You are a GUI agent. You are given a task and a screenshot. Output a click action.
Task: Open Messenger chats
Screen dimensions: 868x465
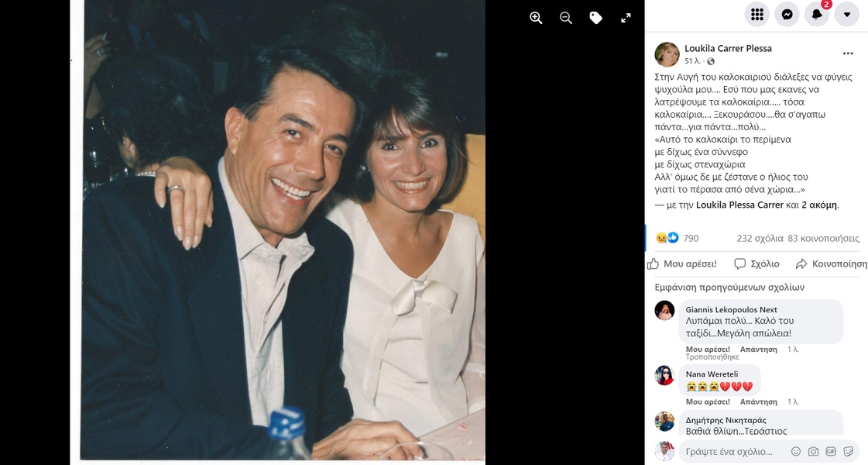click(x=787, y=14)
